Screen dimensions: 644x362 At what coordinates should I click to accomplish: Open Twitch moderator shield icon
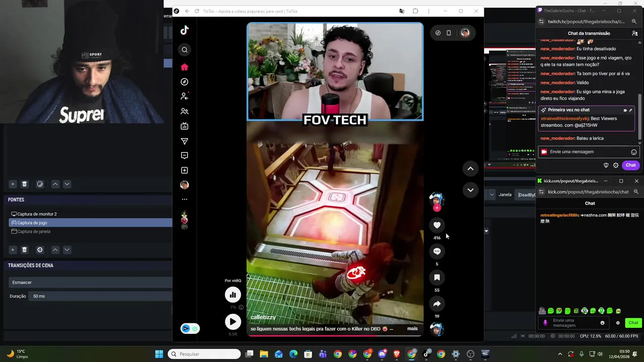[x=606, y=165]
